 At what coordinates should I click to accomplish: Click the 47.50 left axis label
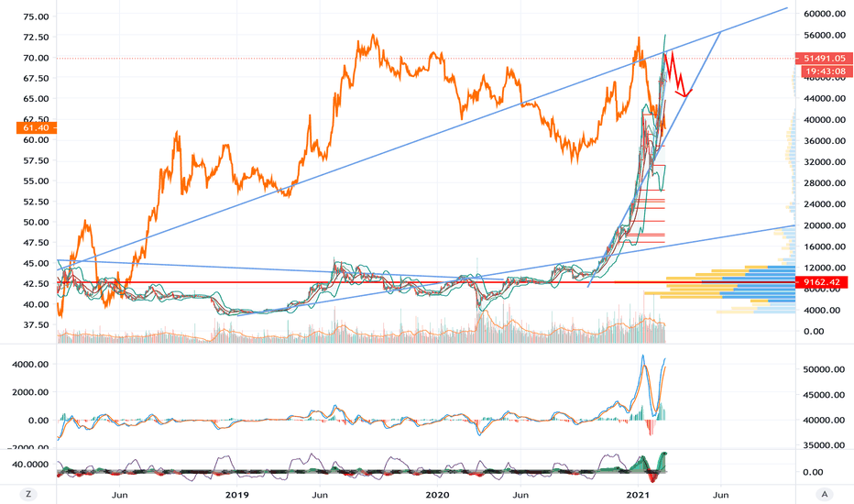(36, 243)
